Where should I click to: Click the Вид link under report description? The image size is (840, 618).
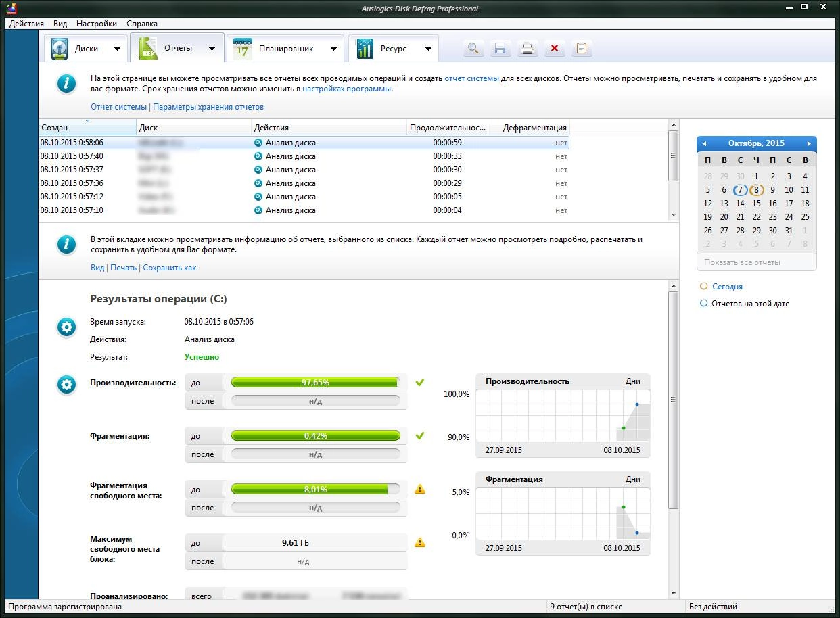[97, 268]
